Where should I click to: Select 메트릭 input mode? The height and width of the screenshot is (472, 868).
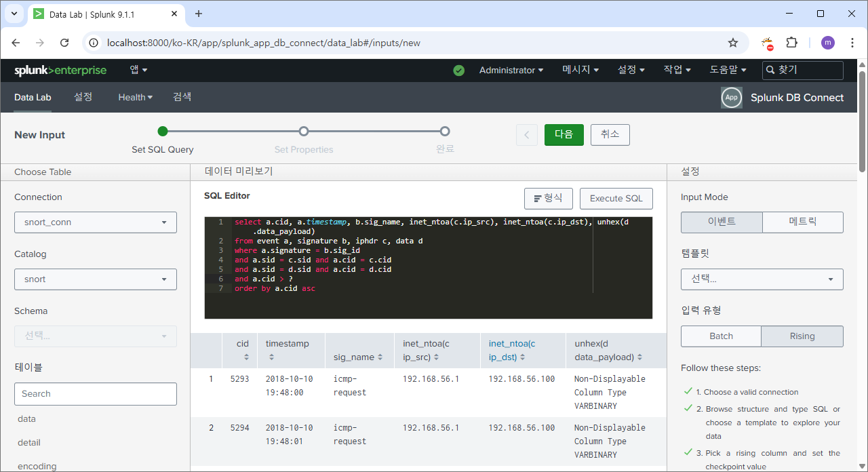click(x=803, y=222)
